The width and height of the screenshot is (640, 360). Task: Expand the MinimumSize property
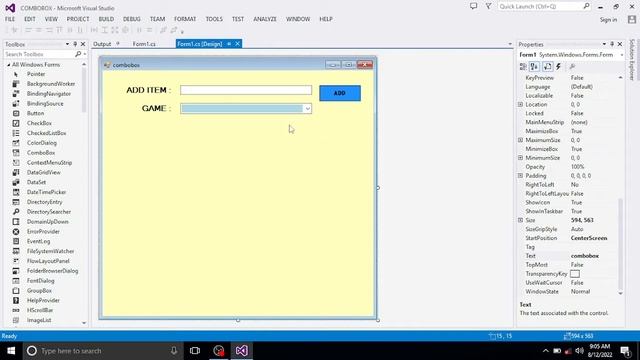[520, 158]
